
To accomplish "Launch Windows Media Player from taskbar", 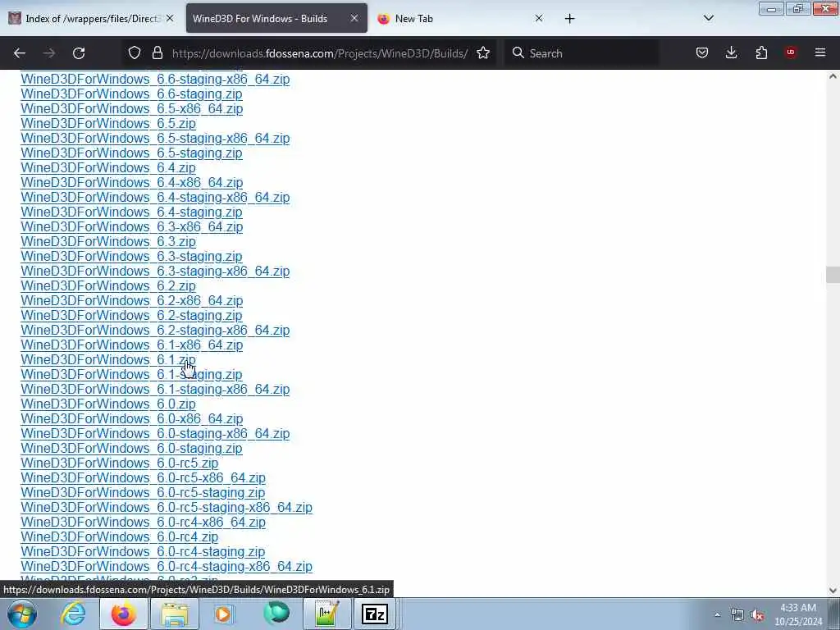I will click(224, 614).
